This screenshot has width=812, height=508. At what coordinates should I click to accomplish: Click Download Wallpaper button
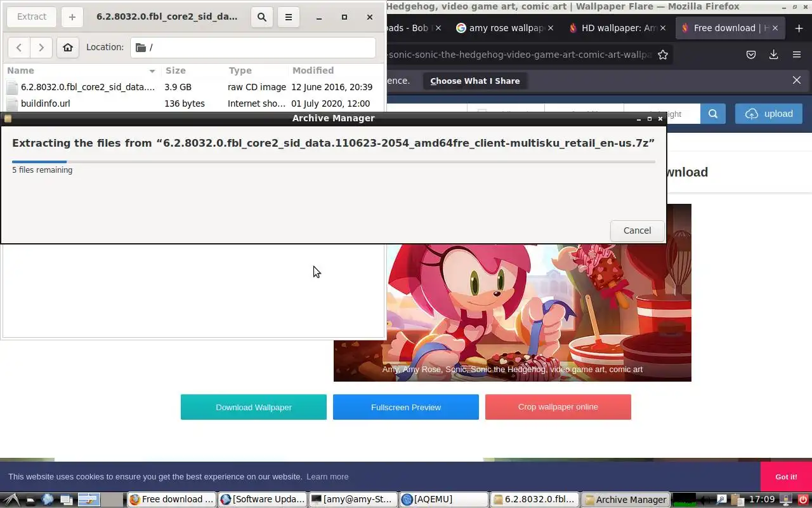[254, 407]
